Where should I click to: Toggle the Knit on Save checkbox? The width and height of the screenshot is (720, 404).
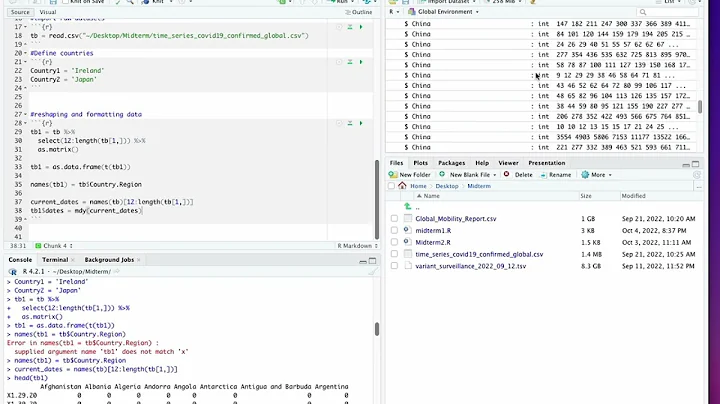point(66,2)
